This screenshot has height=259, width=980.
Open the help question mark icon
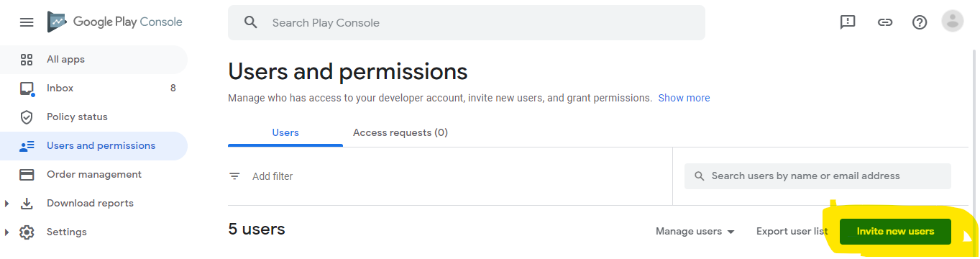(x=920, y=22)
